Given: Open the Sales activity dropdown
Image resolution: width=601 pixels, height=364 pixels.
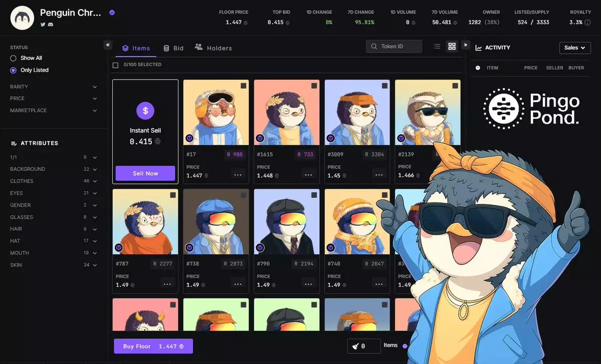Looking at the screenshot, I should pyautogui.click(x=575, y=48).
